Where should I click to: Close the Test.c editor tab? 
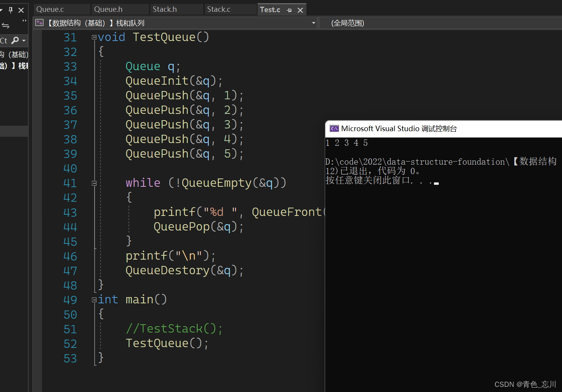coord(300,10)
